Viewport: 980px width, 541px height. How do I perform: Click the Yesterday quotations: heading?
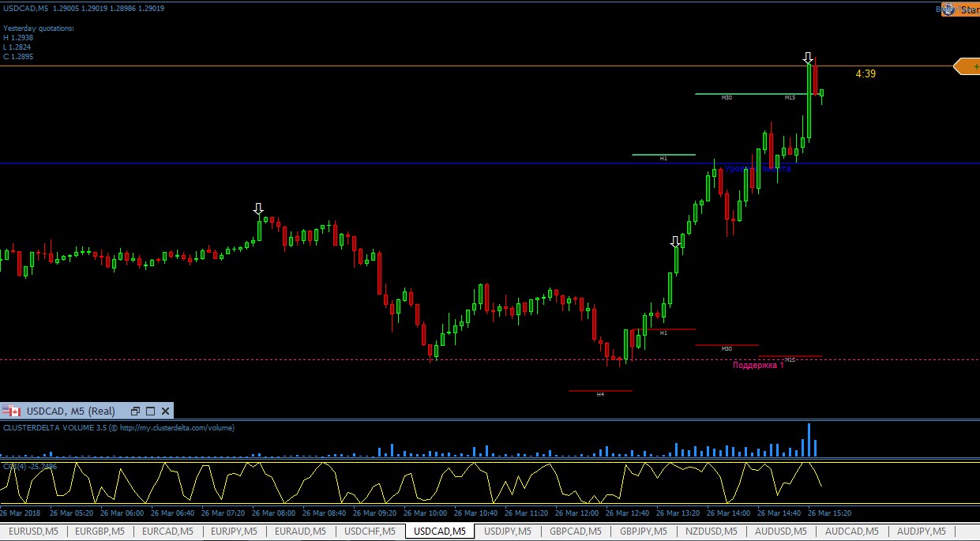point(39,28)
